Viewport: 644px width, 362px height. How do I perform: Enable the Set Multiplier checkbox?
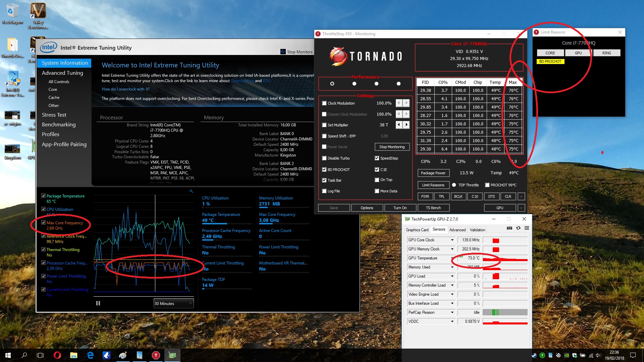point(324,125)
